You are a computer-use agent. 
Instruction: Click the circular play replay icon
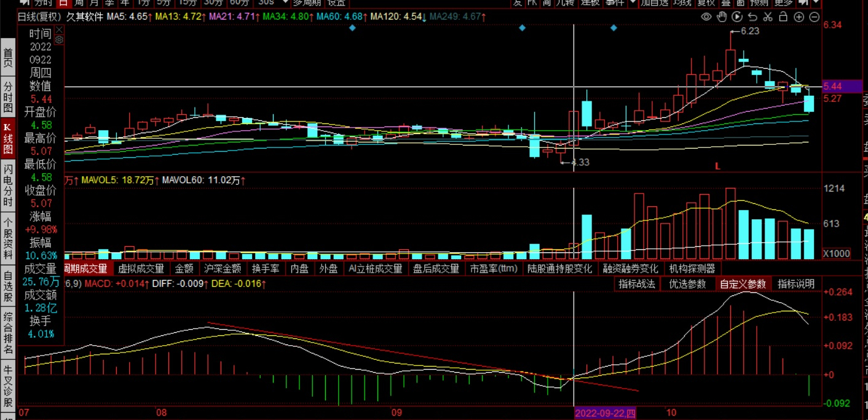pyautogui.click(x=737, y=17)
